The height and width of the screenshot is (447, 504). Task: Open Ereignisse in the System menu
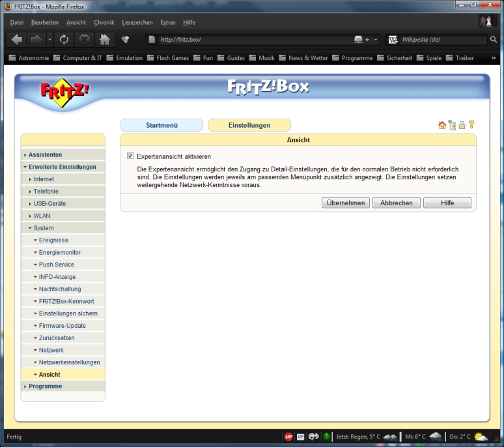63,240
